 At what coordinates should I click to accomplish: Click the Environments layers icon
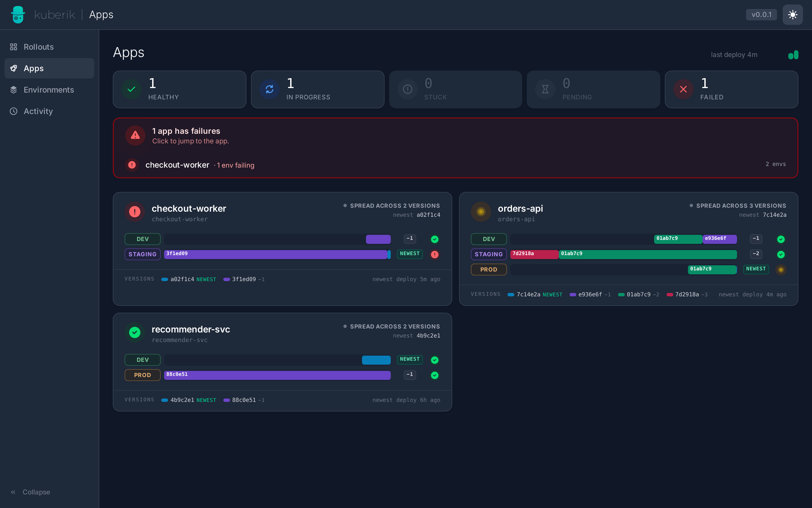pyautogui.click(x=14, y=90)
